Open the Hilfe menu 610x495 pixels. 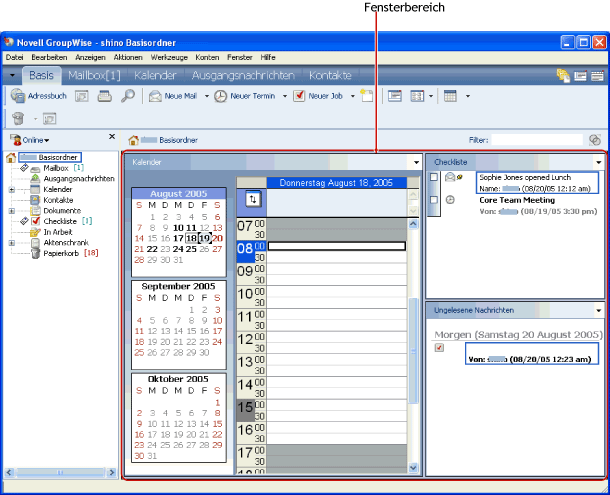[268, 58]
